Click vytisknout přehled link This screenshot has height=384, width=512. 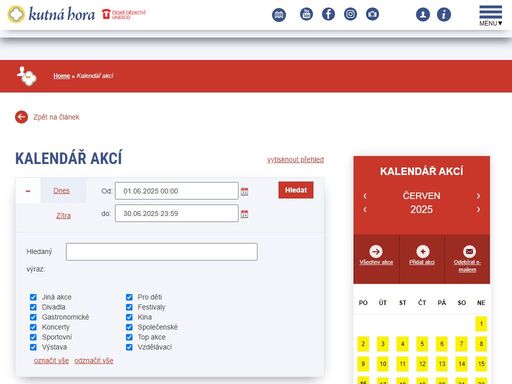pyautogui.click(x=295, y=160)
